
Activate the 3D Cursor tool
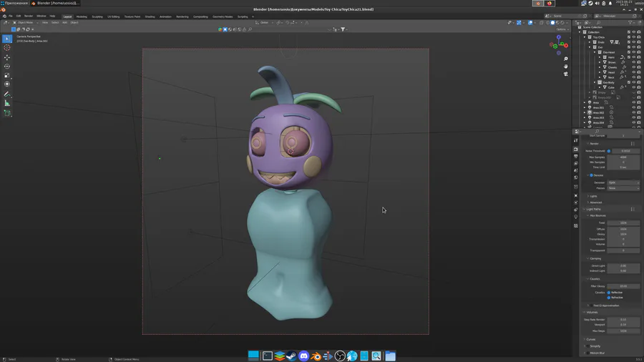point(7,48)
